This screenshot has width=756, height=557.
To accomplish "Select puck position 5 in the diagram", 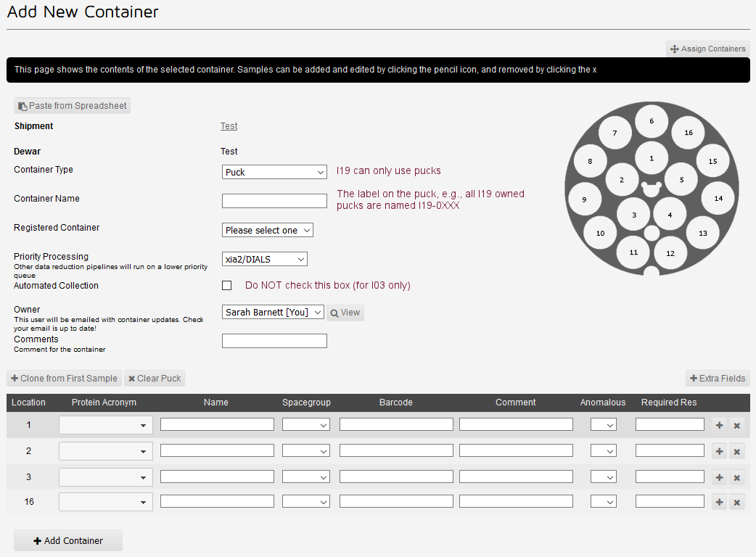I will click(681, 180).
